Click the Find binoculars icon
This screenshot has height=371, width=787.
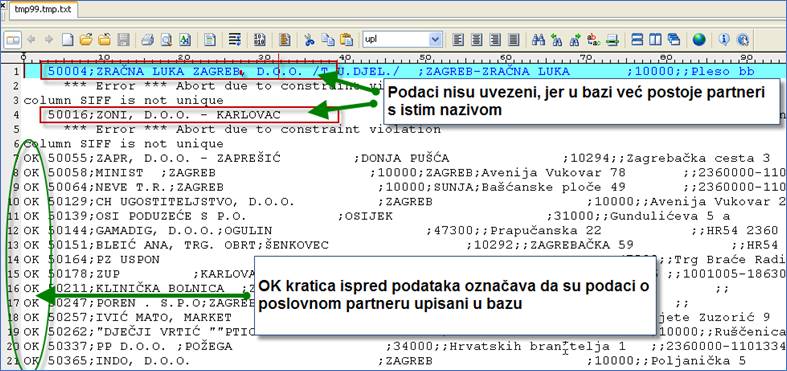click(x=539, y=39)
